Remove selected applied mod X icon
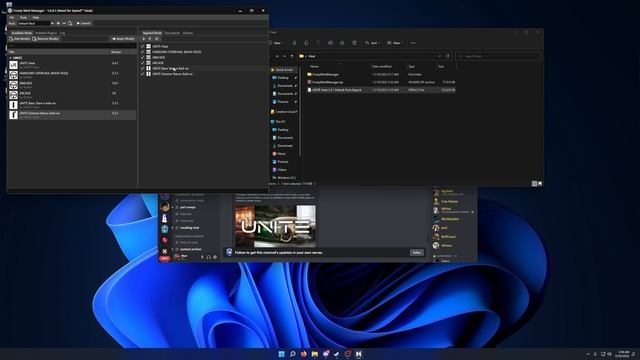The height and width of the screenshot is (360, 640). click(157, 39)
